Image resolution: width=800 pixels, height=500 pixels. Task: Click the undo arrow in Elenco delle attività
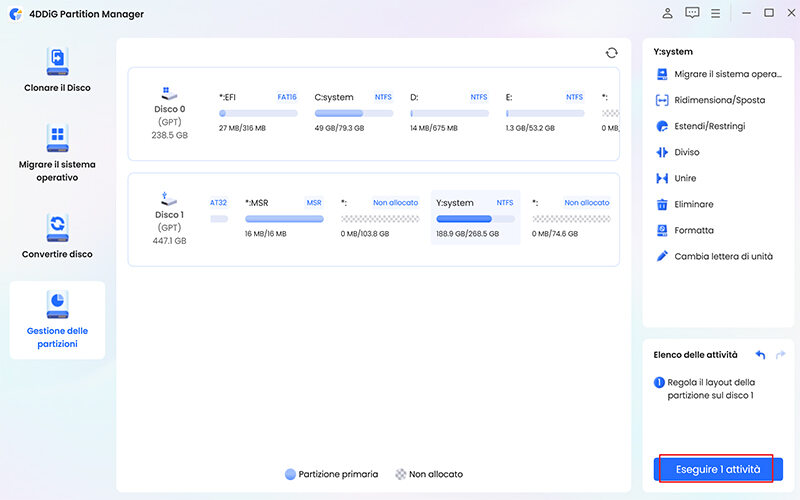(760, 355)
